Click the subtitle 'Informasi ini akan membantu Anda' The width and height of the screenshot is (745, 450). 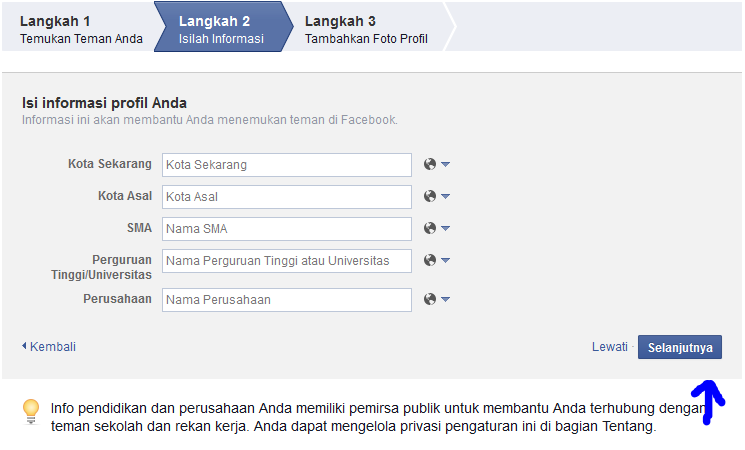point(210,120)
